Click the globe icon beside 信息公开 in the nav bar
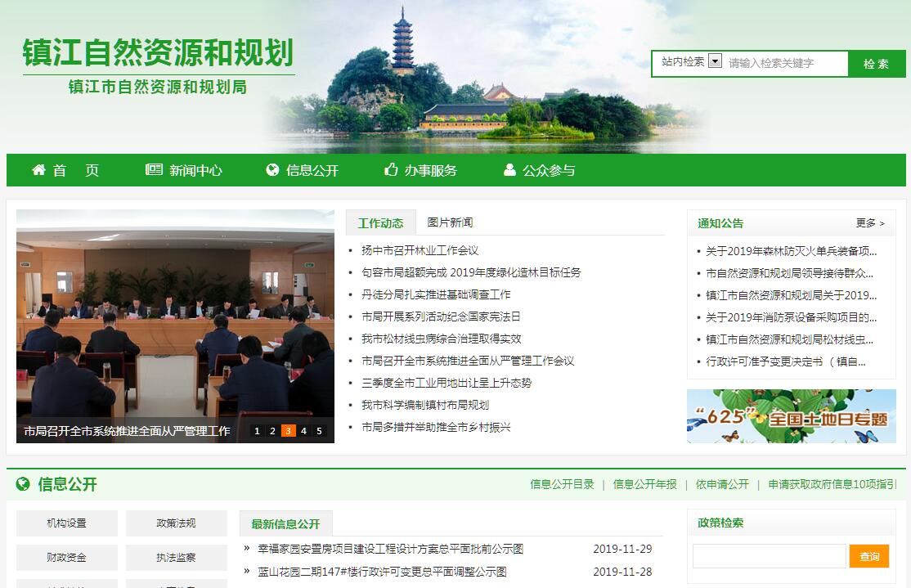The width and height of the screenshot is (911, 588). coord(272,169)
